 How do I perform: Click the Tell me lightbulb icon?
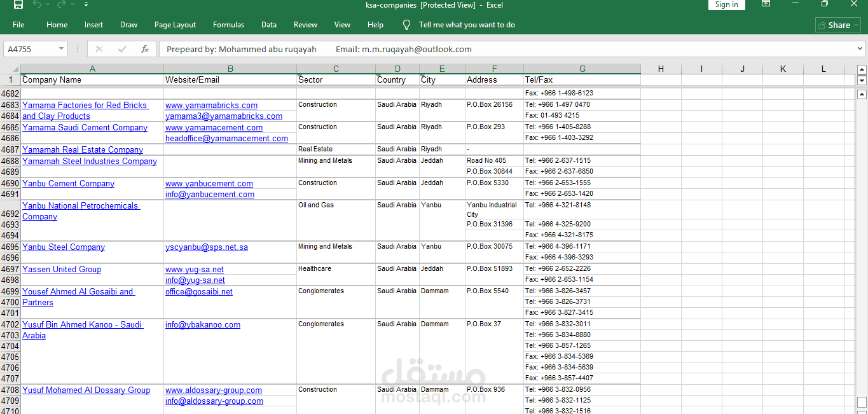(407, 25)
